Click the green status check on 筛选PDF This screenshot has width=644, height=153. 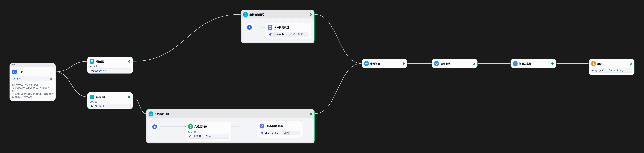click(x=129, y=97)
